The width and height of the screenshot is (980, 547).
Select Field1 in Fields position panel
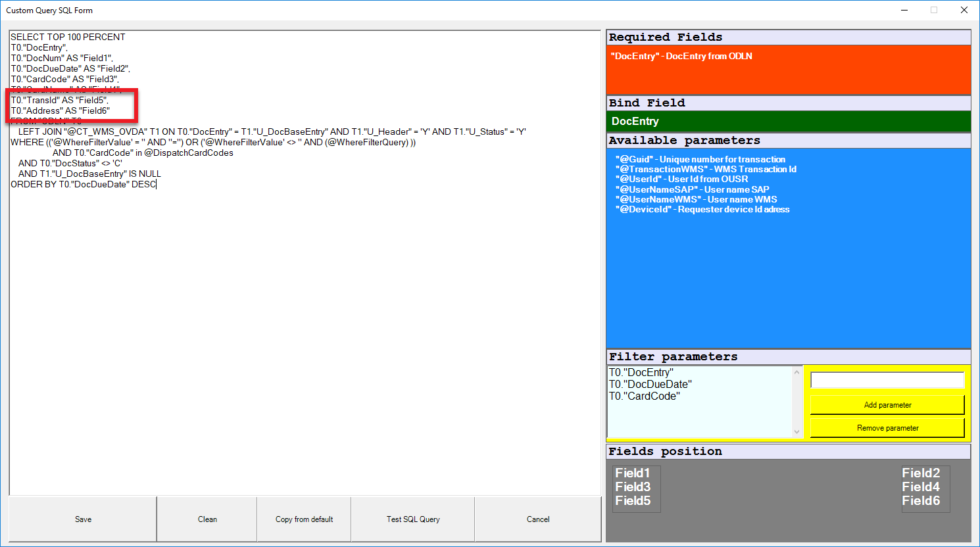tap(633, 473)
